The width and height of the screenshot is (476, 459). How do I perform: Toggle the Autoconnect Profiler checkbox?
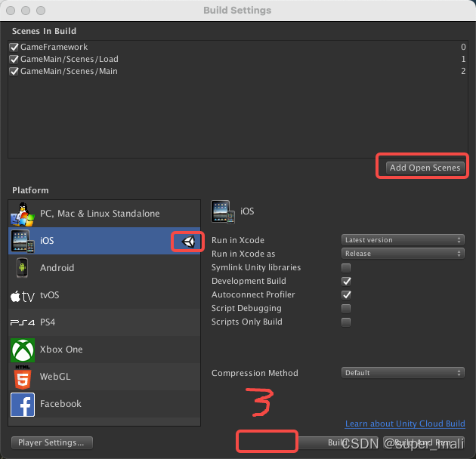[x=346, y=295]
